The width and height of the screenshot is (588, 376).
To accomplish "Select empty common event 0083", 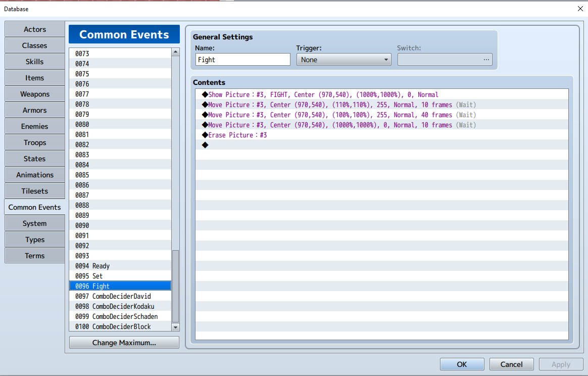I will point(120,155).
